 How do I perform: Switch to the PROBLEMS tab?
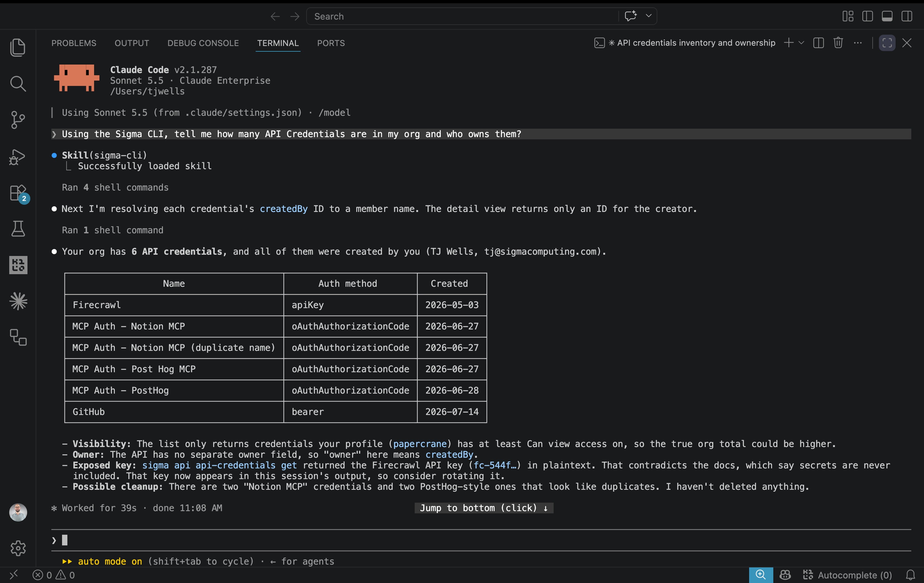click(x=74, y=43)
